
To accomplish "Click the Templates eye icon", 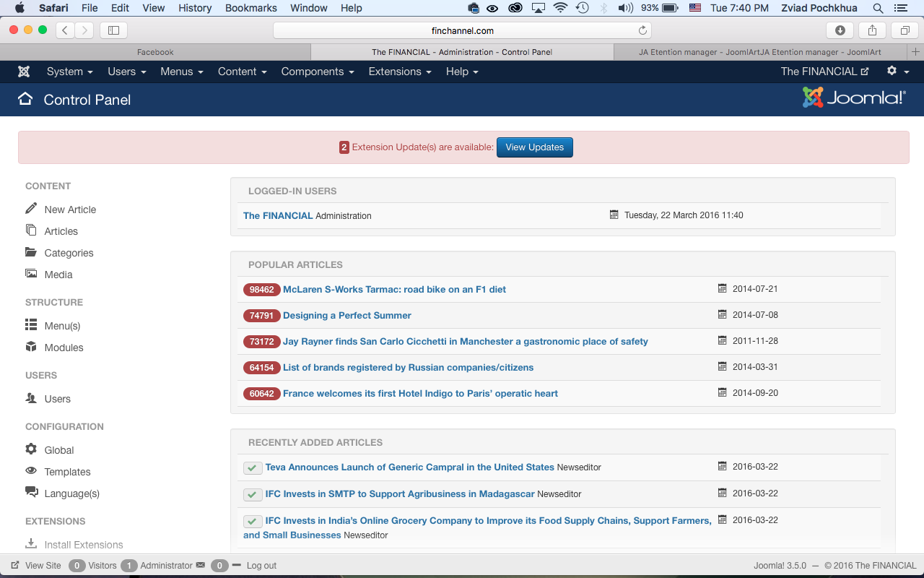I will [x=31, y=470].
